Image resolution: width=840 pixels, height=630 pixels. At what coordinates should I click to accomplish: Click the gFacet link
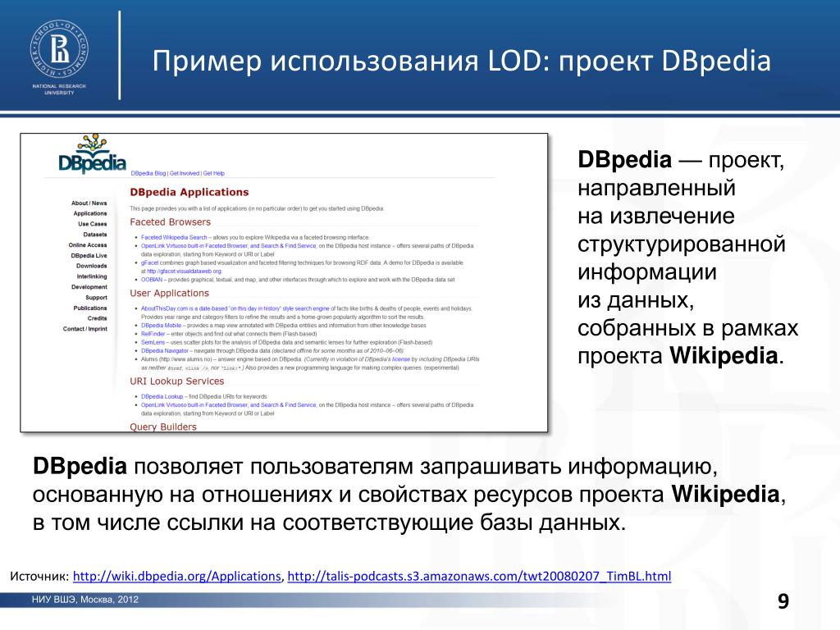[x=149, y=263]
